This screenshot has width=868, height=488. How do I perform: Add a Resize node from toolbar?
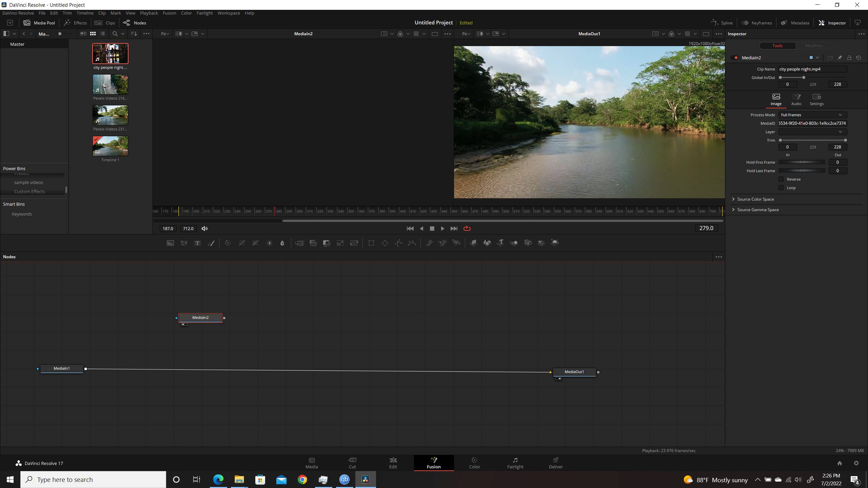tap(340, 243)
